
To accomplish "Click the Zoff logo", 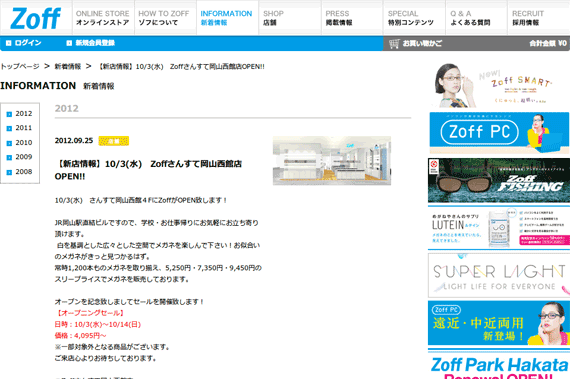I will pos(36,18).
